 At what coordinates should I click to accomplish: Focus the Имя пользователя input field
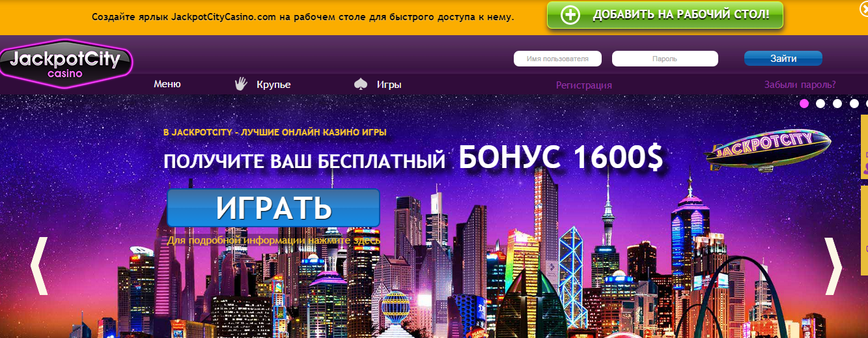tap(557, 59)
